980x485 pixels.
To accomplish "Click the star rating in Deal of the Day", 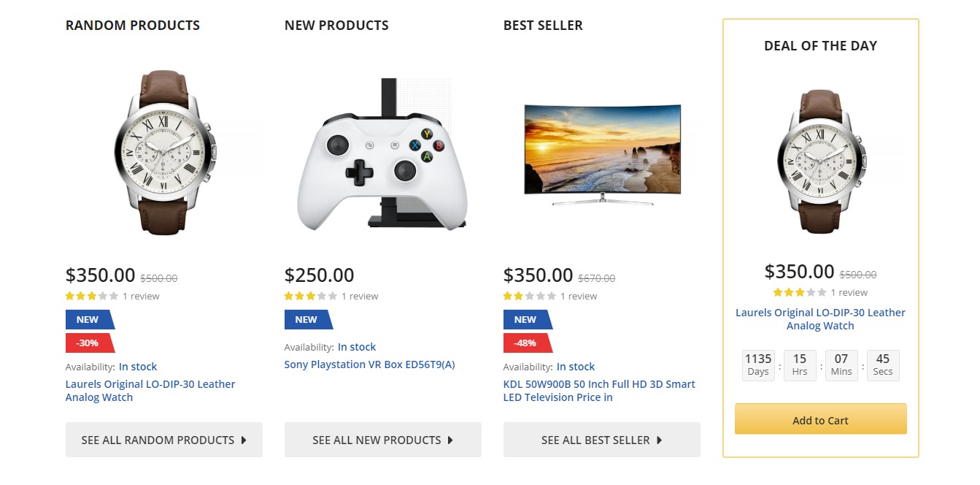I will pos(799,293).
